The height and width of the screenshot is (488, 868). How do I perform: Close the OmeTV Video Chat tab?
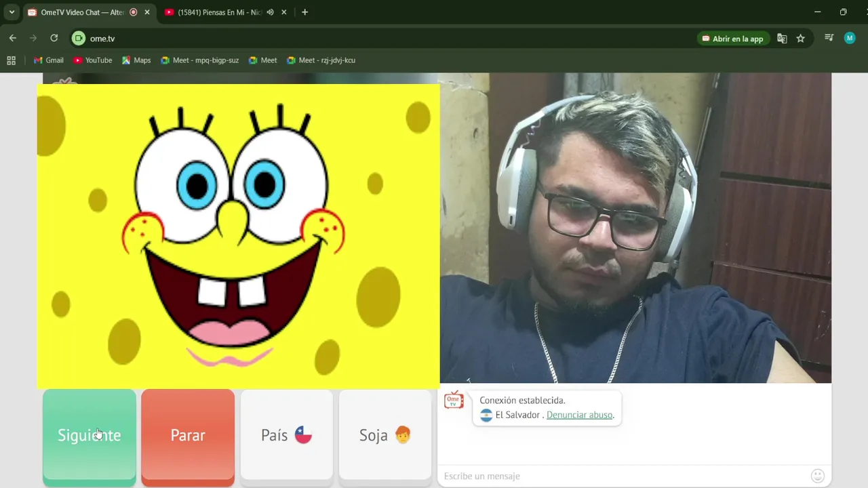[147, 12]
